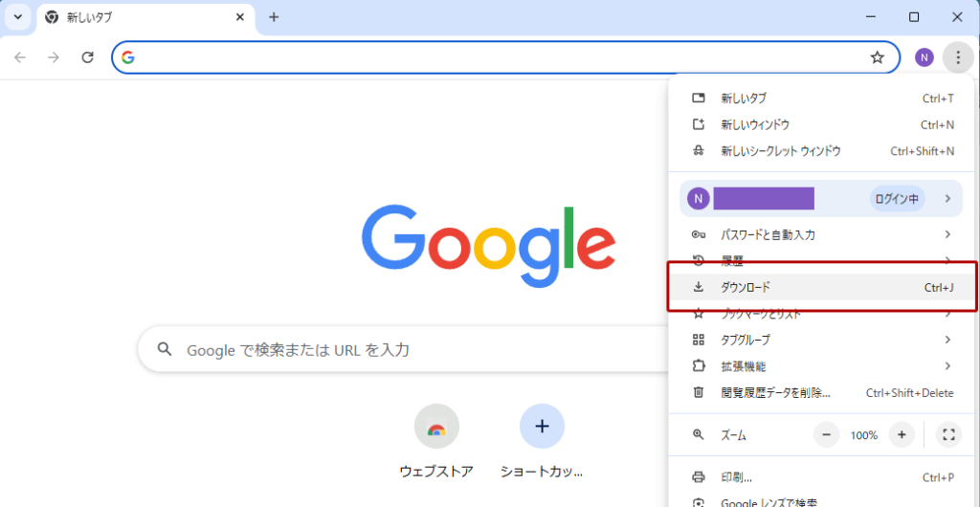The height and width of the screenshot is (507, 980).
Task: Click the incognito icon in the menu
Action: pyautogui.click(x=699, y=151)
